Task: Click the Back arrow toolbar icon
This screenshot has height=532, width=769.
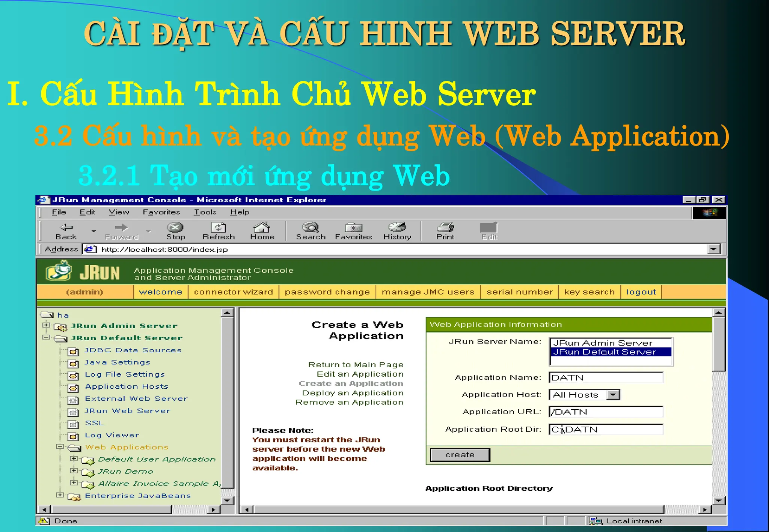Action: tap(66, 227)
